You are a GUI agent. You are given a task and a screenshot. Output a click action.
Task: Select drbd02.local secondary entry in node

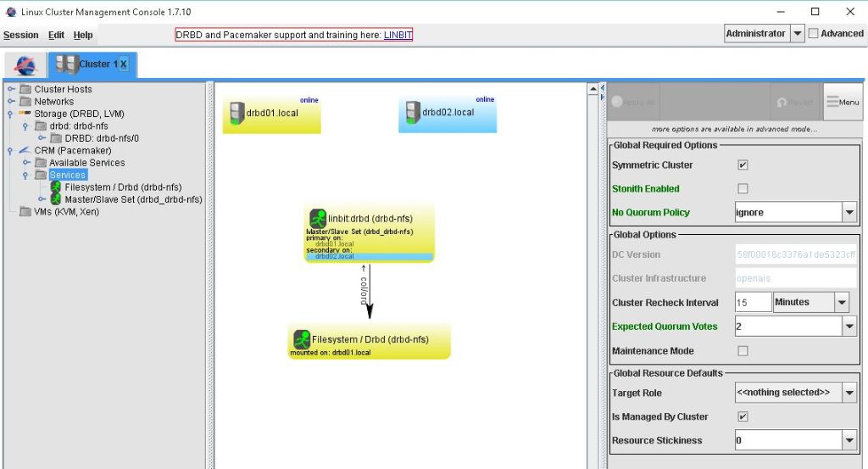point(334,256)
